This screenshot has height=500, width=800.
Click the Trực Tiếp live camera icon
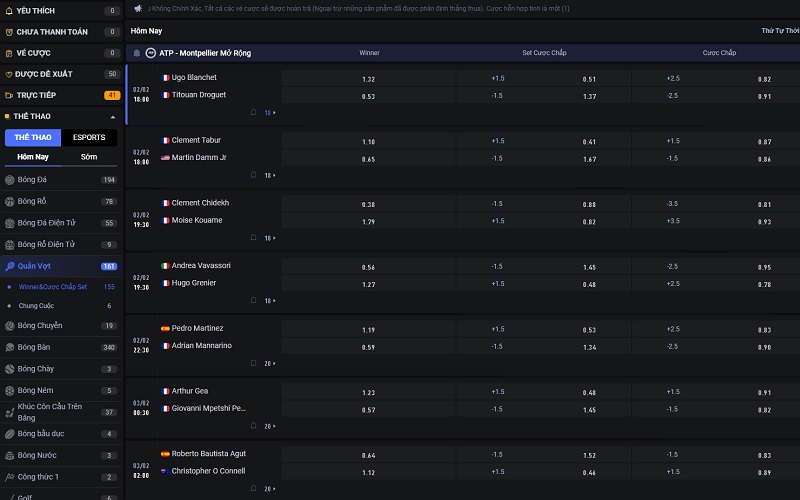click(x=9, y=95)
